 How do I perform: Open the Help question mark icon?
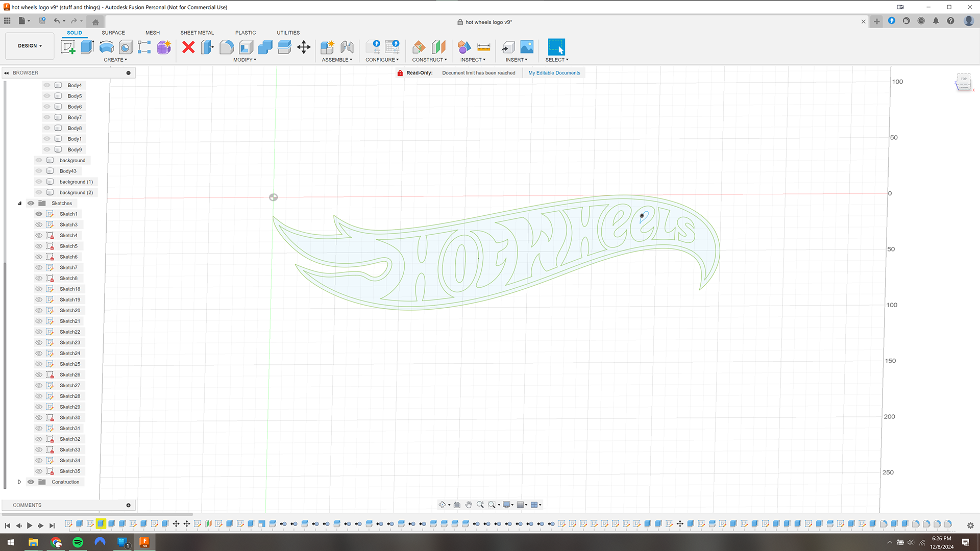coord(950,21)
